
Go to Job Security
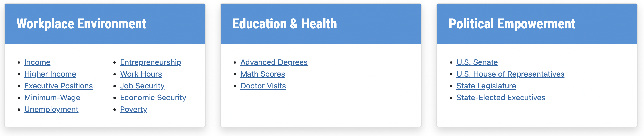click(142, 86)
